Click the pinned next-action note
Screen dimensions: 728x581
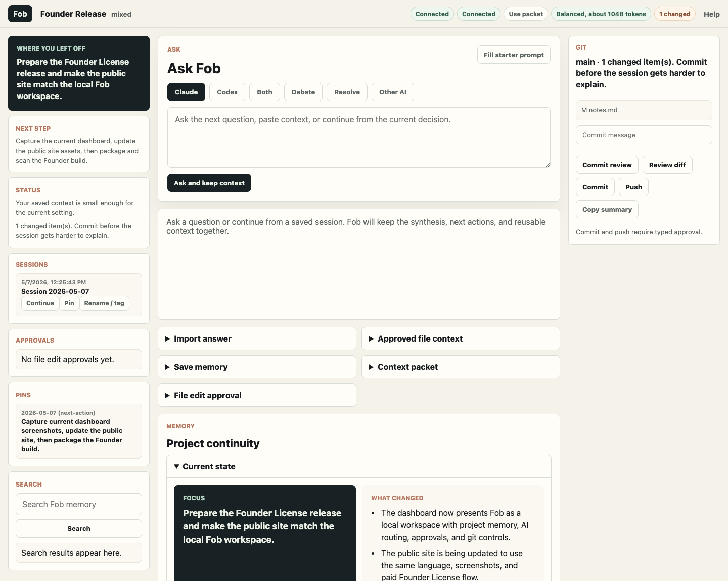pos(79,431)
